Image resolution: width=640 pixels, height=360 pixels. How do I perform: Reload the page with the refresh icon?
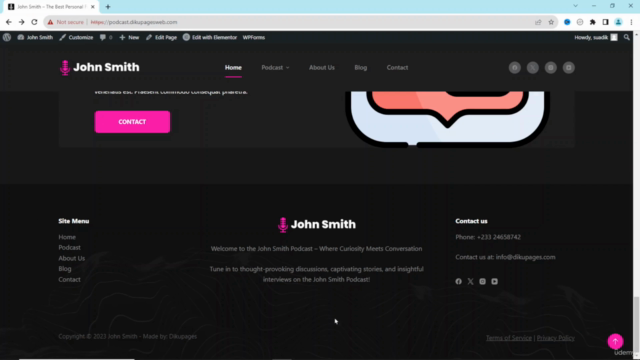pos(34,22)
